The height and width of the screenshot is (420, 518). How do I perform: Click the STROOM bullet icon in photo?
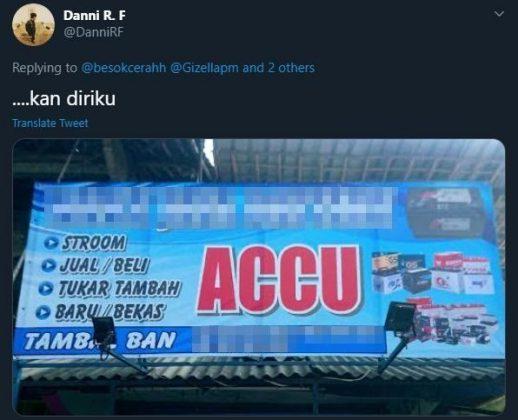pos(51,242)
